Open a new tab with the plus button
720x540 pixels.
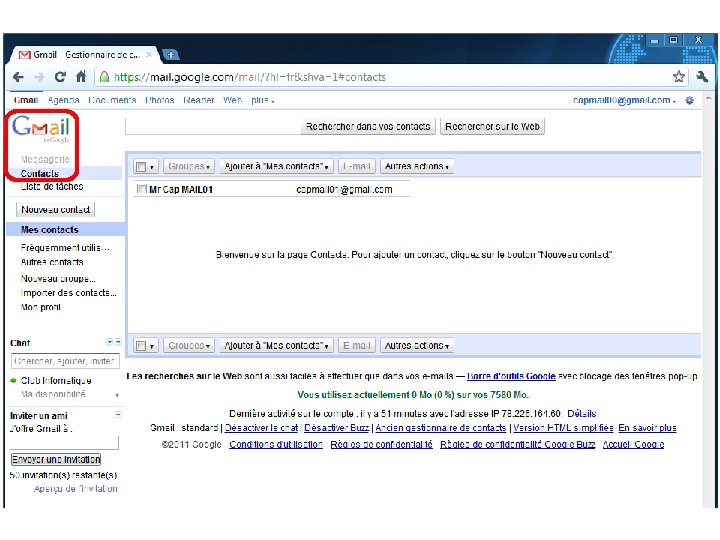coord(171,55)
